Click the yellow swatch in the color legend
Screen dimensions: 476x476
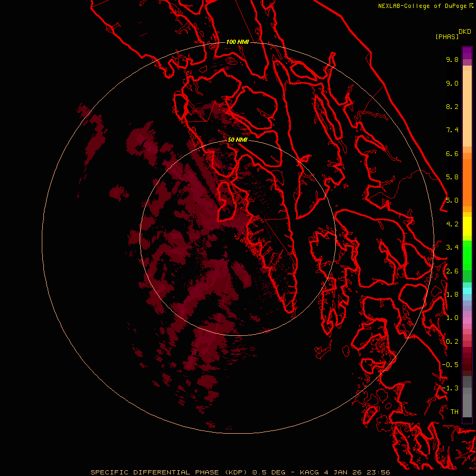(x=467, y=226)
